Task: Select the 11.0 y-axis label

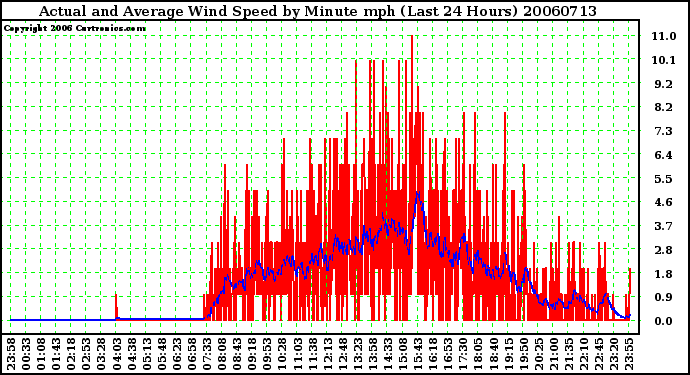Action: [x=664, y=36]
